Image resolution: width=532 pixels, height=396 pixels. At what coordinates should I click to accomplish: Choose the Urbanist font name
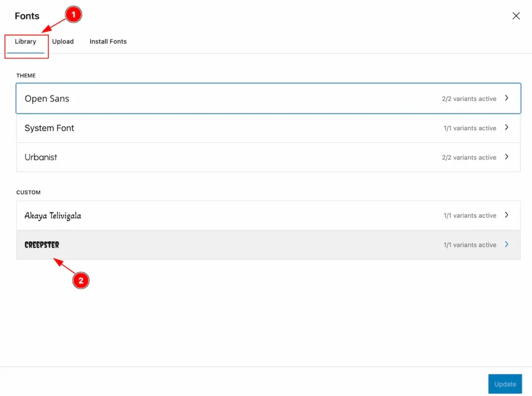coord(41,157)
